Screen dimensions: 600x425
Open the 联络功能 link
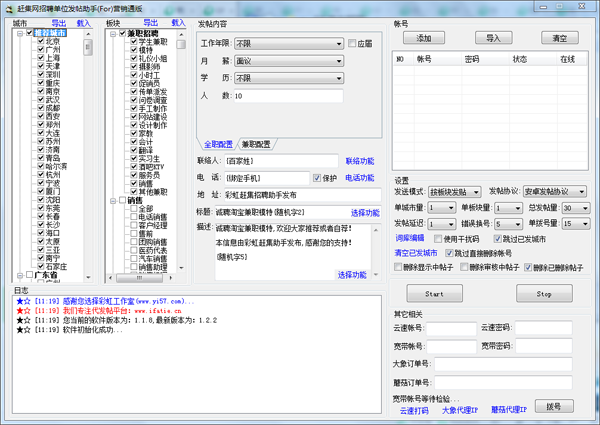tap(360, 161)
